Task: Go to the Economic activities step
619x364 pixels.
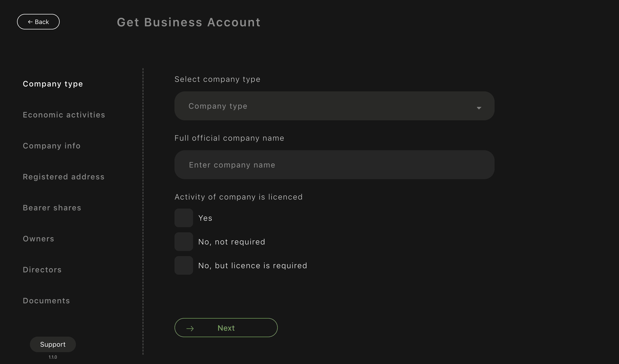Action: (x=64, y=115)
